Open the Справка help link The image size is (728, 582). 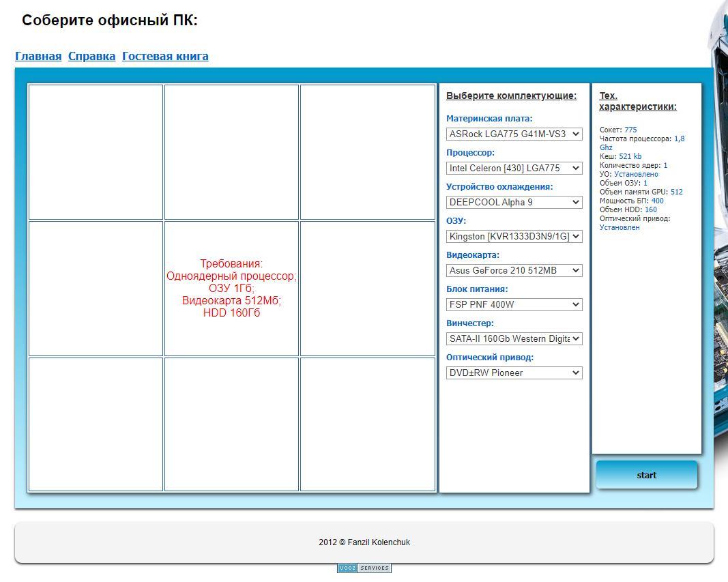(x=91, y=57)
